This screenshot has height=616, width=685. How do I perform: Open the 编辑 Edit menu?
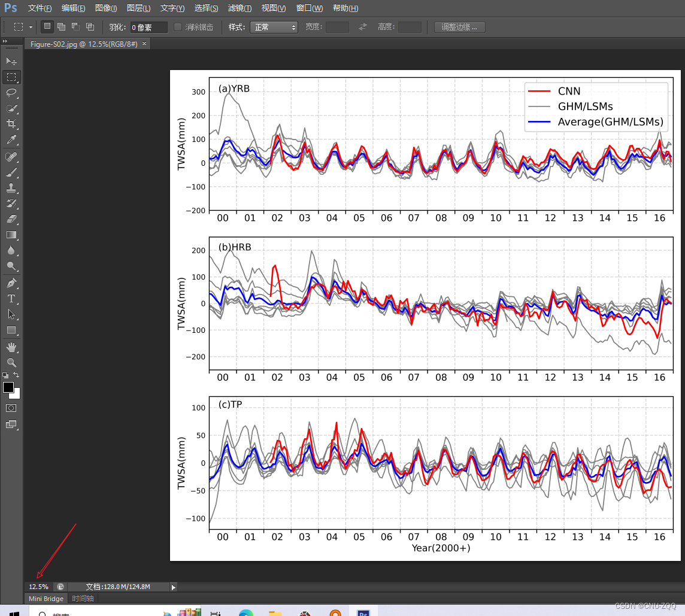pyautogui.click(x=74, y=8)
